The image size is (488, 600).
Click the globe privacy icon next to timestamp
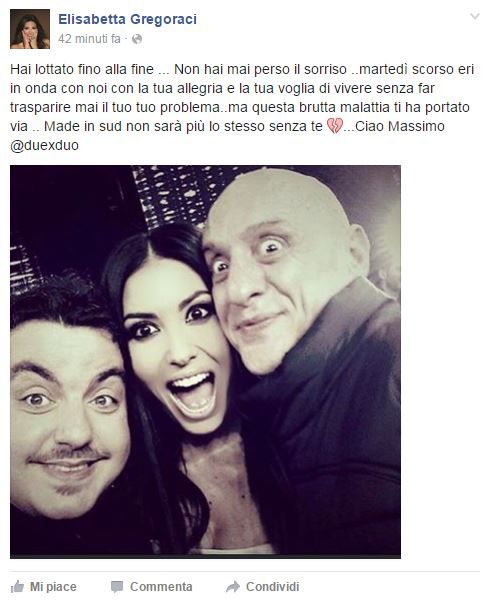coord(137,39)
